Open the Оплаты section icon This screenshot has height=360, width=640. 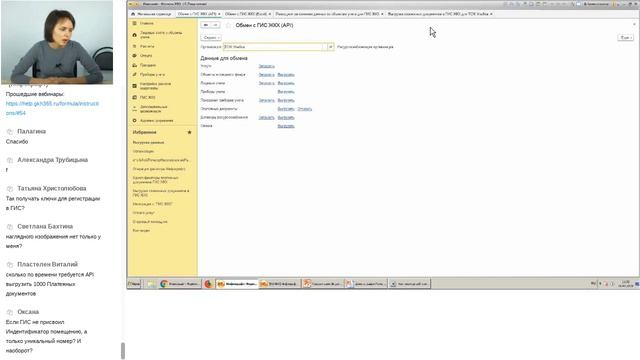134,56
